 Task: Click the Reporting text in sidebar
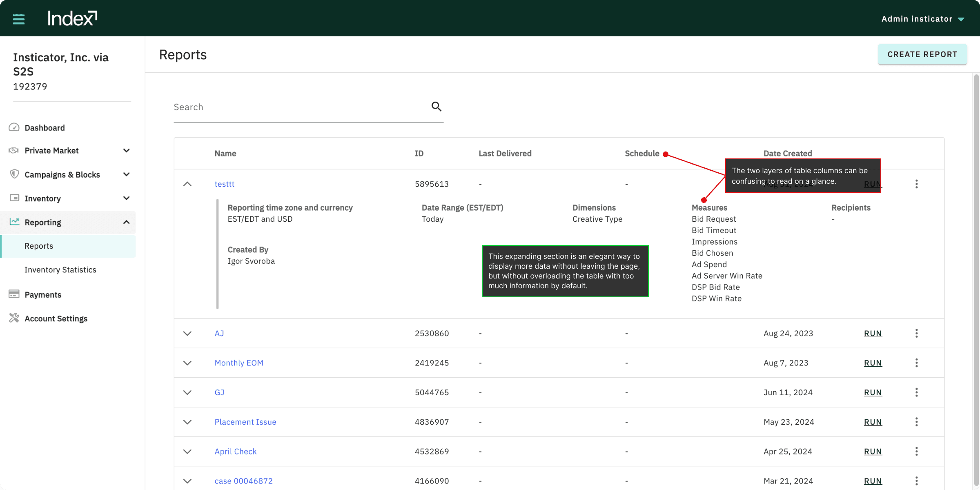coord(43,222)
